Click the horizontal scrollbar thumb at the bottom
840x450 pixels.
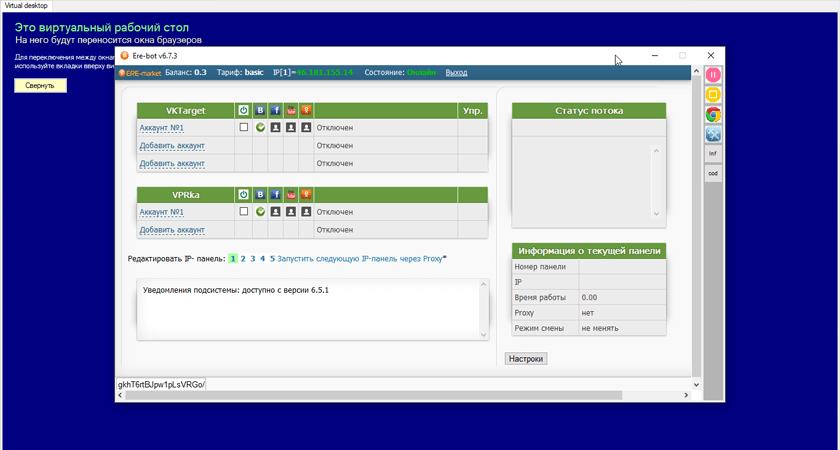[374, 395]
